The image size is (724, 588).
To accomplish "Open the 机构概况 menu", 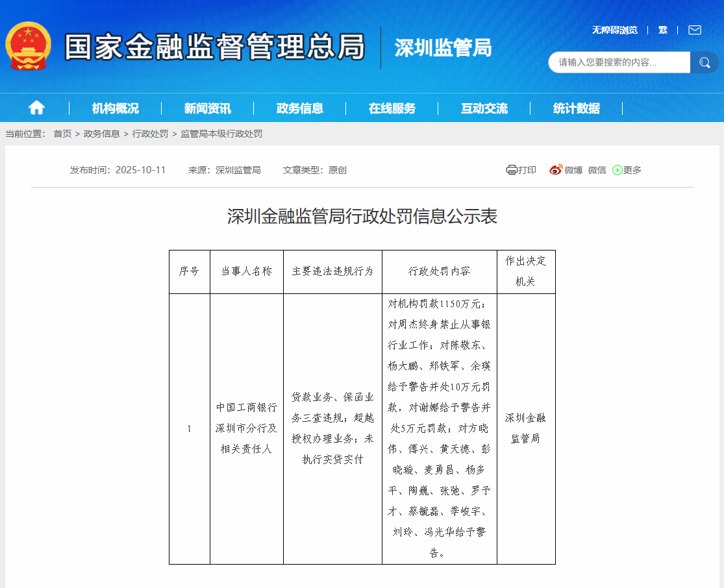I will coord(116,108).
